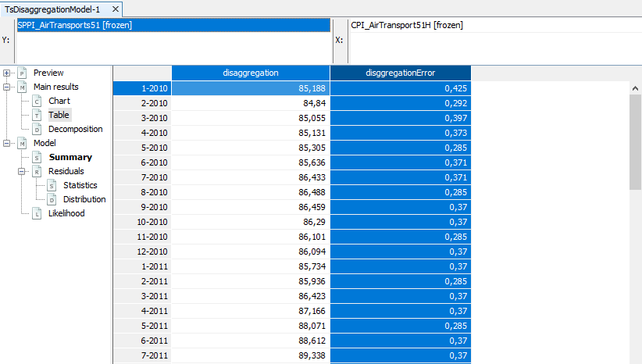Click the Decomposition node icon
This screenshot has width=642, height=364.
tap(37, 129)
